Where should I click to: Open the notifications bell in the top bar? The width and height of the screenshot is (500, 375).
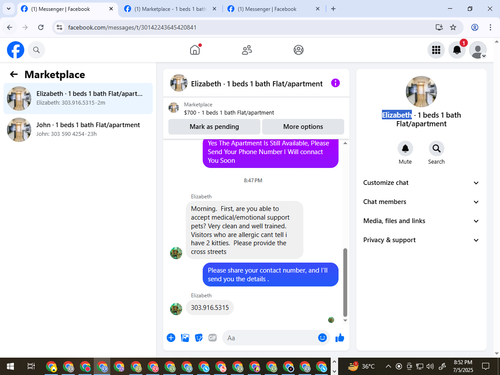click(457, 50)
